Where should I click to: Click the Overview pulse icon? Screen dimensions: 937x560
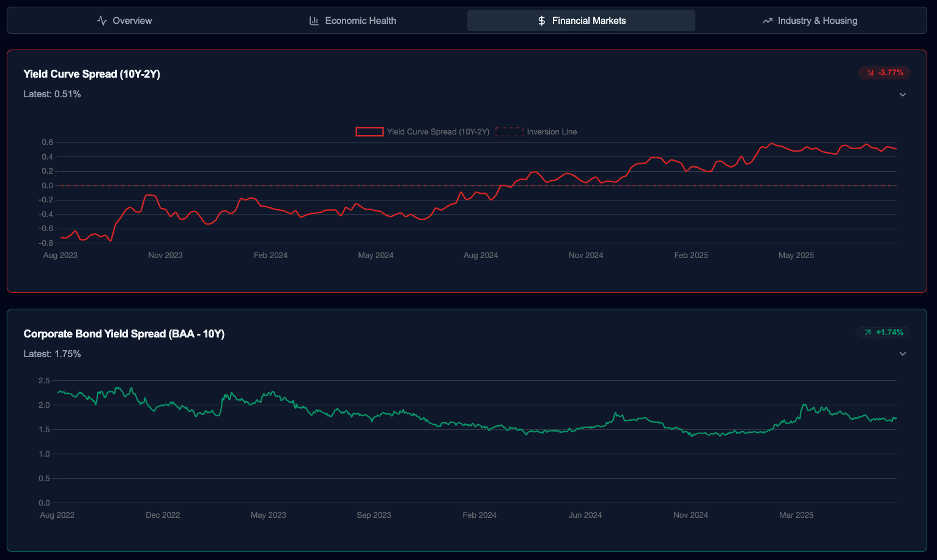click(x=102, y=21)
